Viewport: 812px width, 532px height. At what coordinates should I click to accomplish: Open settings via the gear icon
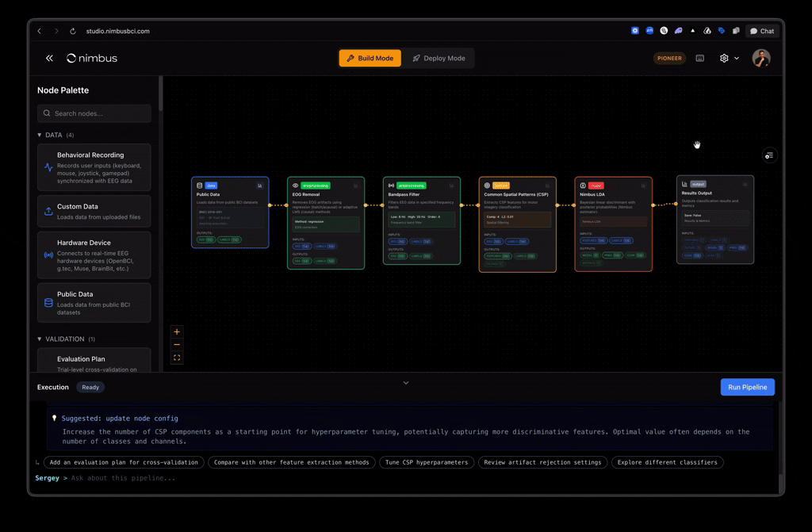[724, 58]
